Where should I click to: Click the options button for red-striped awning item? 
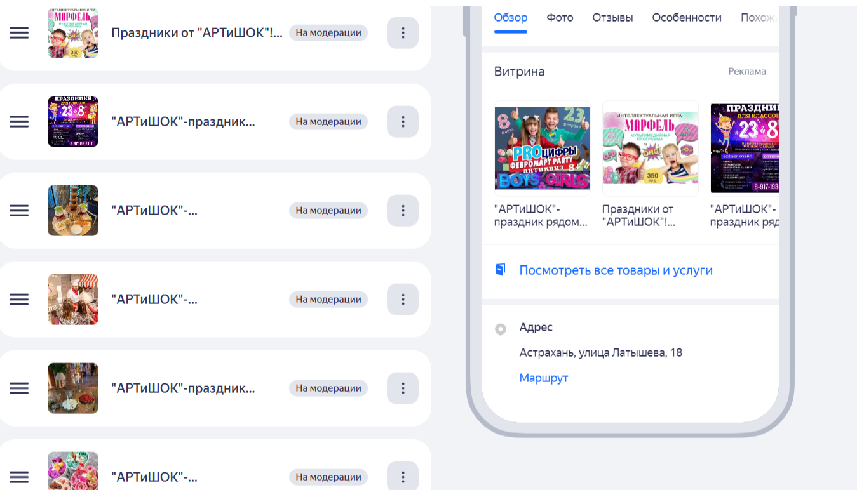click(403, 300)
